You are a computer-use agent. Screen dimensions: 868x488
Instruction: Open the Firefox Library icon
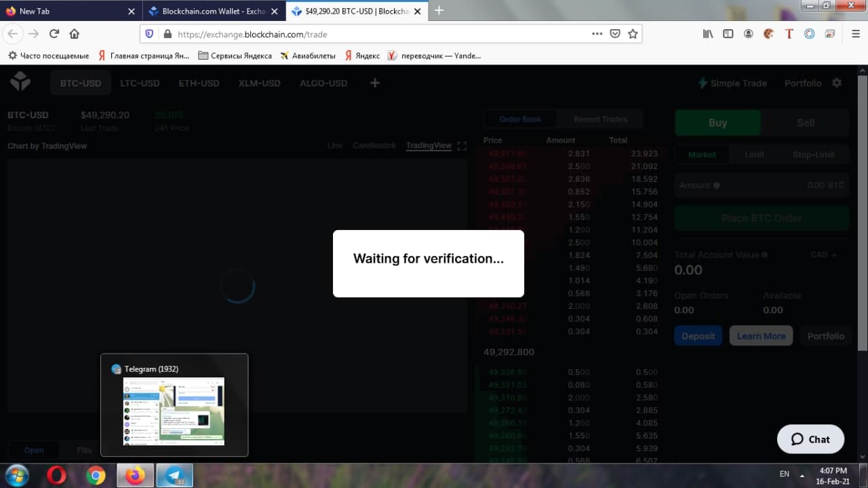[707, 33]
